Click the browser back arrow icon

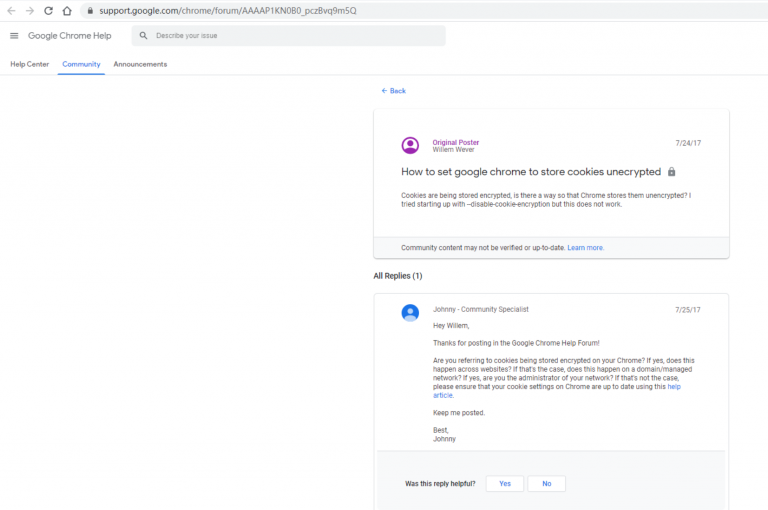click(11, 11)
